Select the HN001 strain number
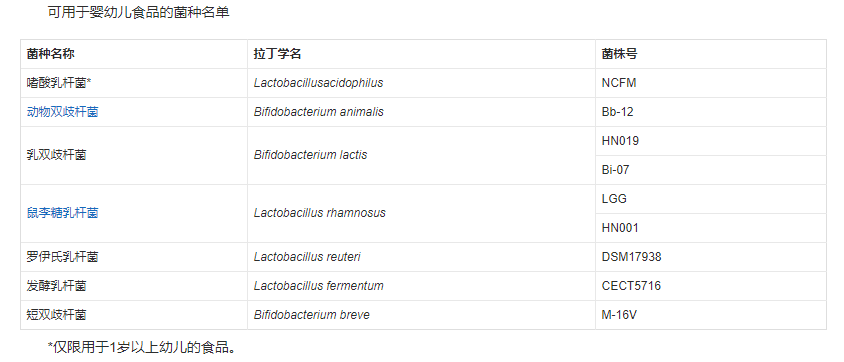Viewport: 844px width, 362px height. click(620, 228)
